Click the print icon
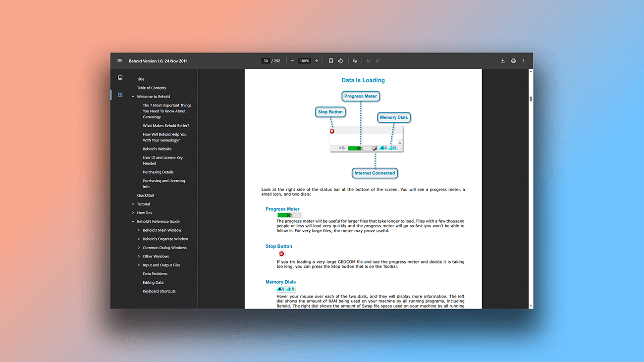 [x=513, y=60]
